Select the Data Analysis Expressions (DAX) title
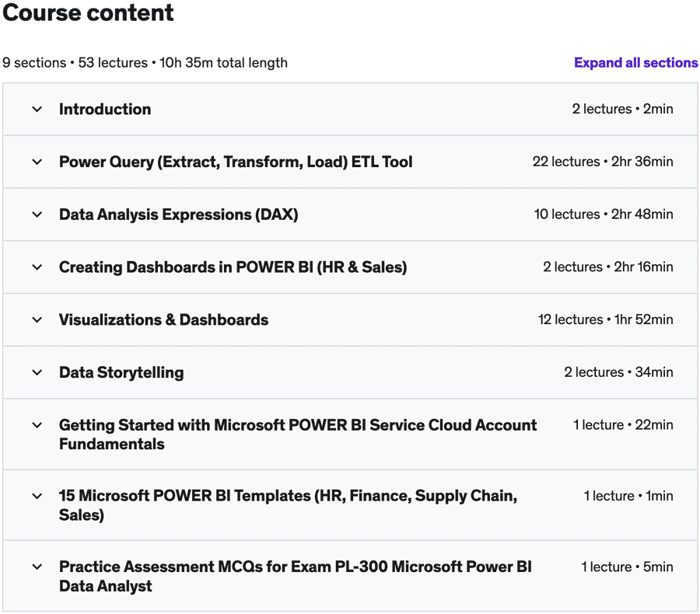The height and width of the screenshot is (614, 700). click(x=179, y=215)
